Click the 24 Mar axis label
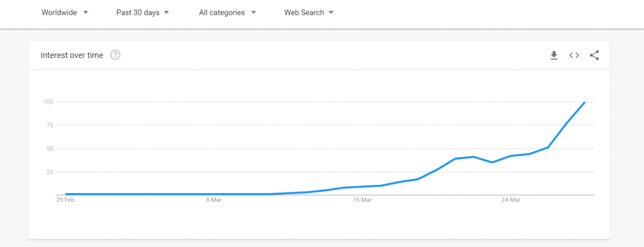Image resolution: width=644 pixels, height=247 pixels. (511, 200)
